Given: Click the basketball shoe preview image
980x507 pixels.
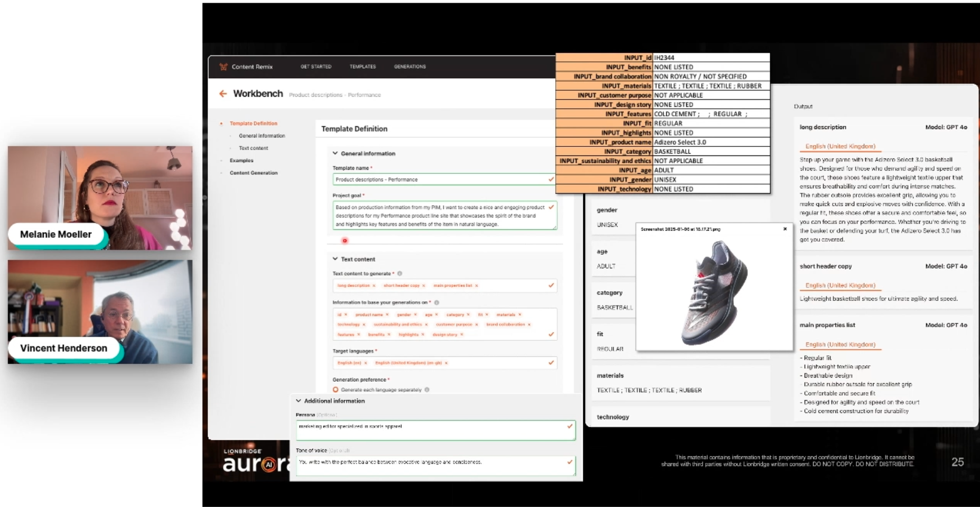Looking at the screenshot, I should [714, 292].
